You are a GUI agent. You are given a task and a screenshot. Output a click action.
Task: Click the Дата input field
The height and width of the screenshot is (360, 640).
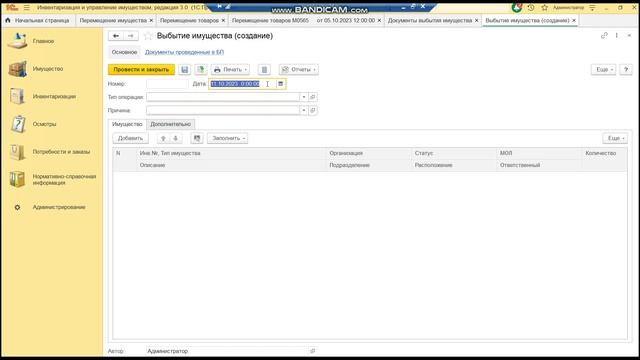tap(242, 84)
